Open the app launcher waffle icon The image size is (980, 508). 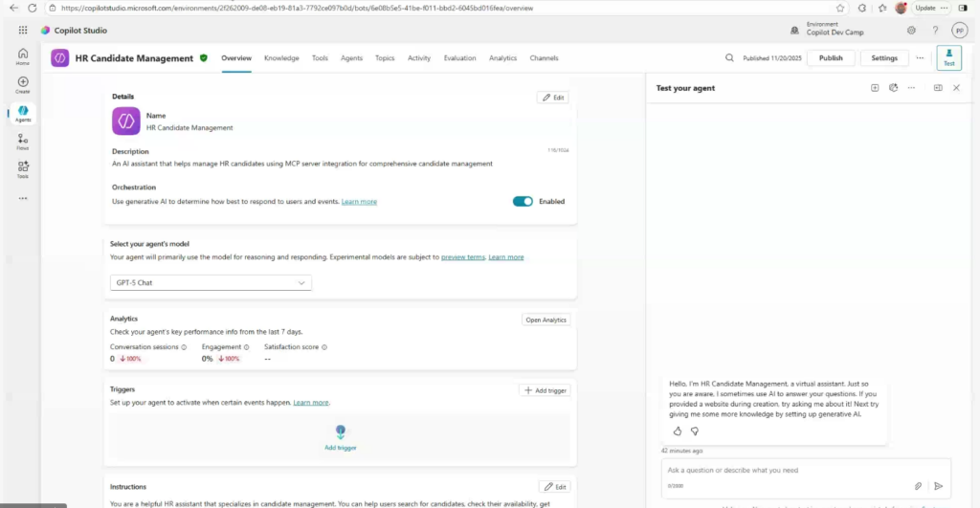23,30
